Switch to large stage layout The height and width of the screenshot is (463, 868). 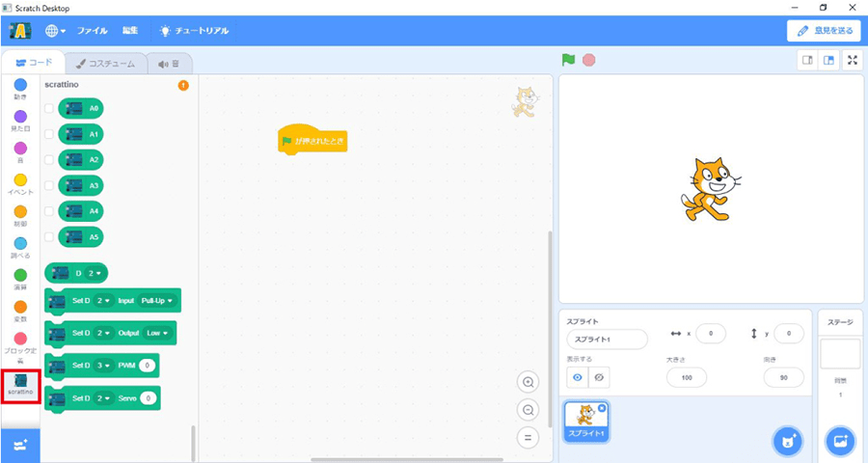click(x=828, y=61)
